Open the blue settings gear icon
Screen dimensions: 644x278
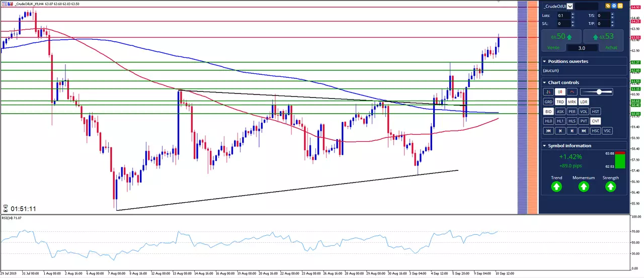tap(614, 6)
